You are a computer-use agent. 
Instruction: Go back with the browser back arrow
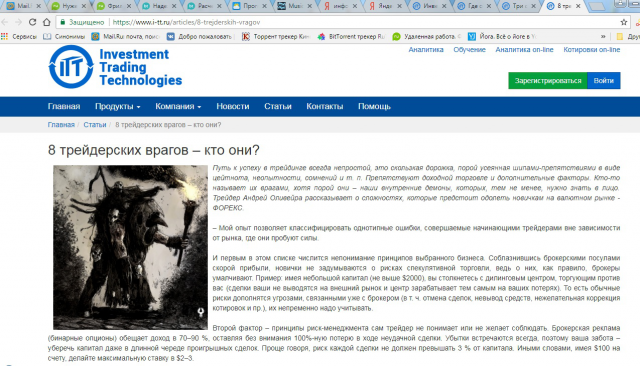tap(5, 22)
